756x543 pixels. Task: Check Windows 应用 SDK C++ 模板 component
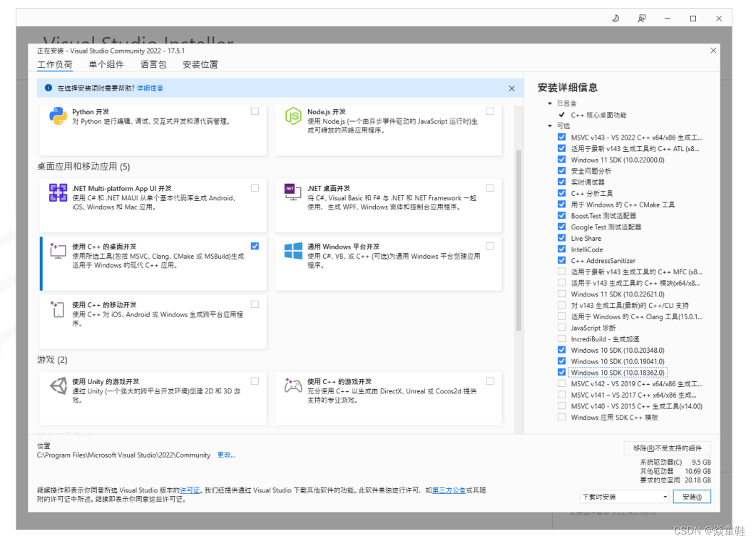(x=562, y=417)
